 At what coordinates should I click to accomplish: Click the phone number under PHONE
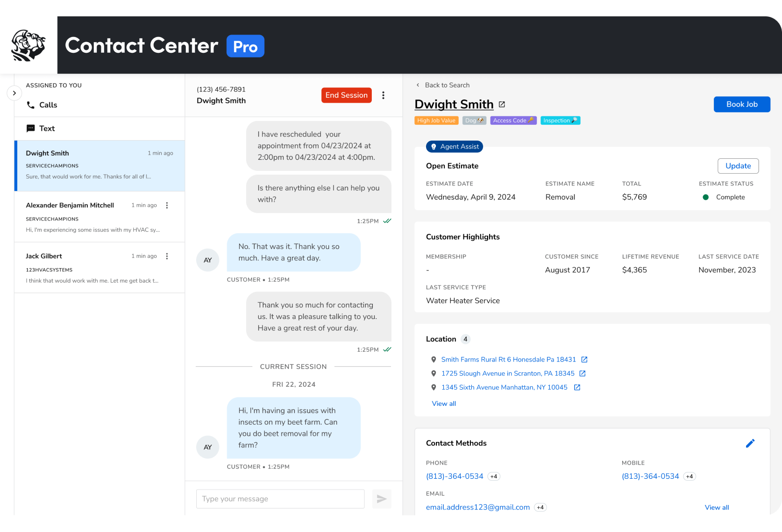(x=455, y=476)
